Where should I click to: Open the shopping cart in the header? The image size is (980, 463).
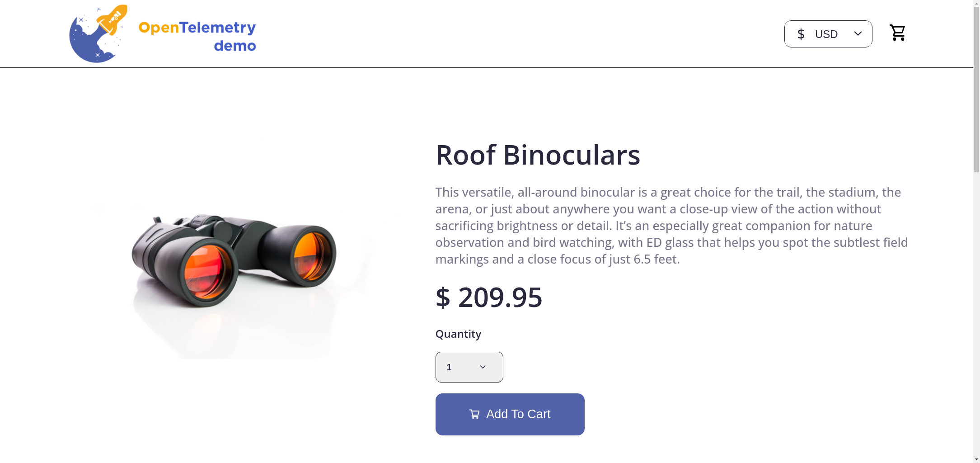(897, 33)
